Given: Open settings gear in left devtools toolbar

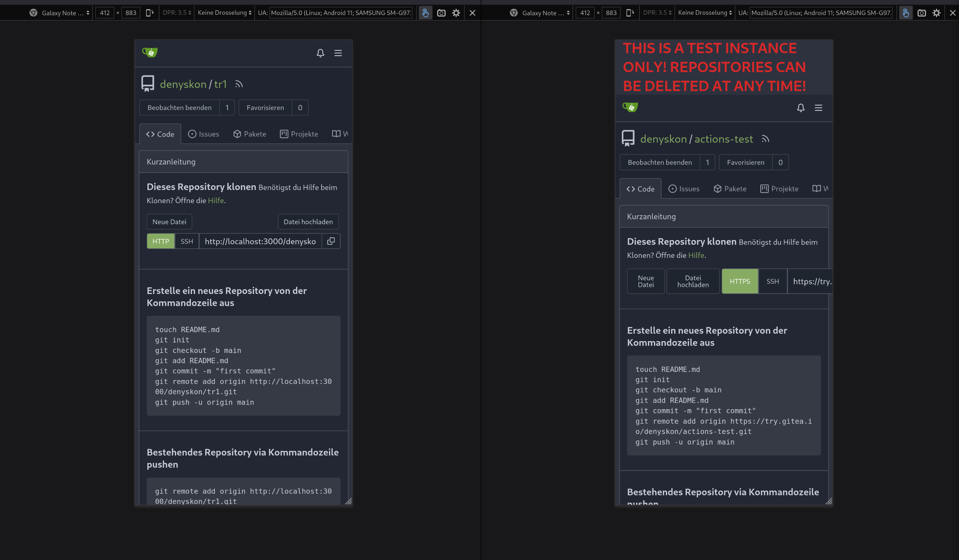Looking at the screenshot, I should pyautogui.click(x=456, y=13).
